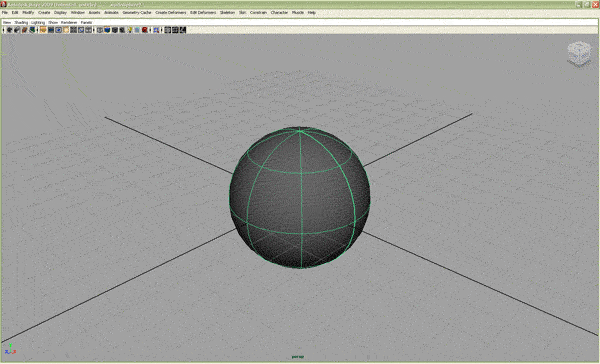The image size is (600, 364).
Task: Maximize the Maya window
Action: (x=587, y=5)
